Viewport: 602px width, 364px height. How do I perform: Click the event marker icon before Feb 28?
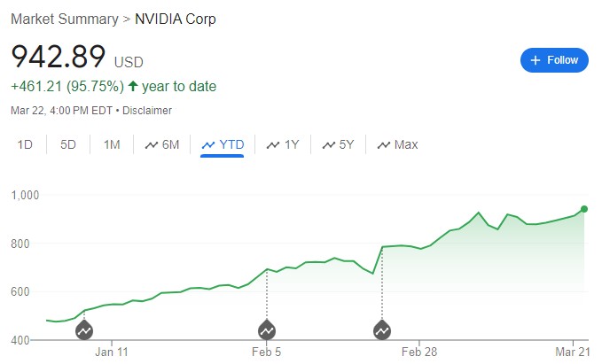coord(382,330)
